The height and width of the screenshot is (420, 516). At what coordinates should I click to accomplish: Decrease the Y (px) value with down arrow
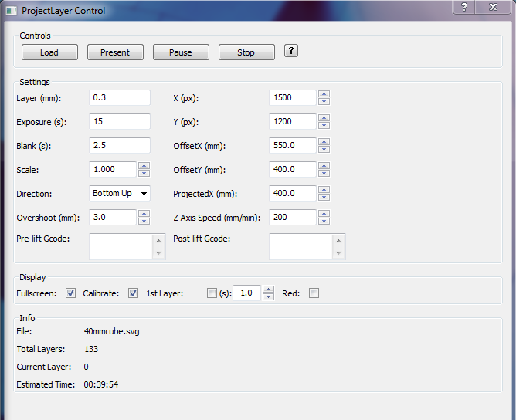tap(324, 125)
